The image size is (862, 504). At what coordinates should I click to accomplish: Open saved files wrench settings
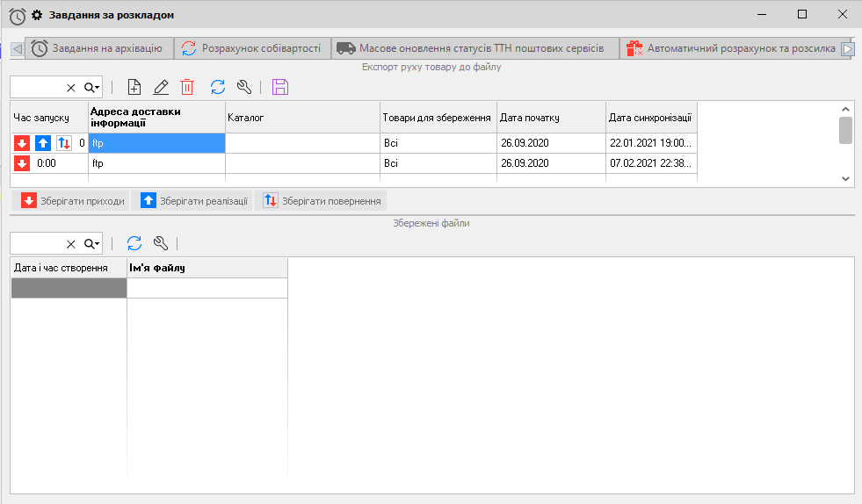[161, 243]
